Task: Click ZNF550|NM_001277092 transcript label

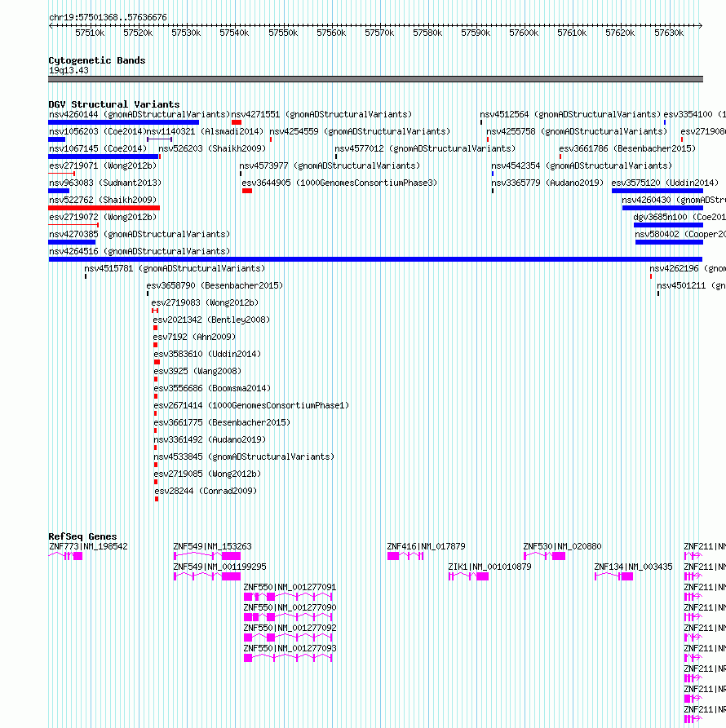Action: click(x=290, y=629)
